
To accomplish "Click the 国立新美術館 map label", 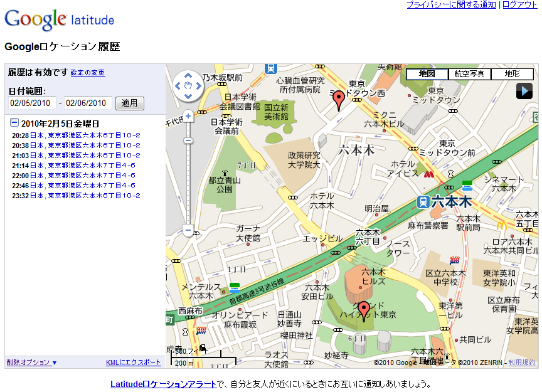I will [276, 112].
